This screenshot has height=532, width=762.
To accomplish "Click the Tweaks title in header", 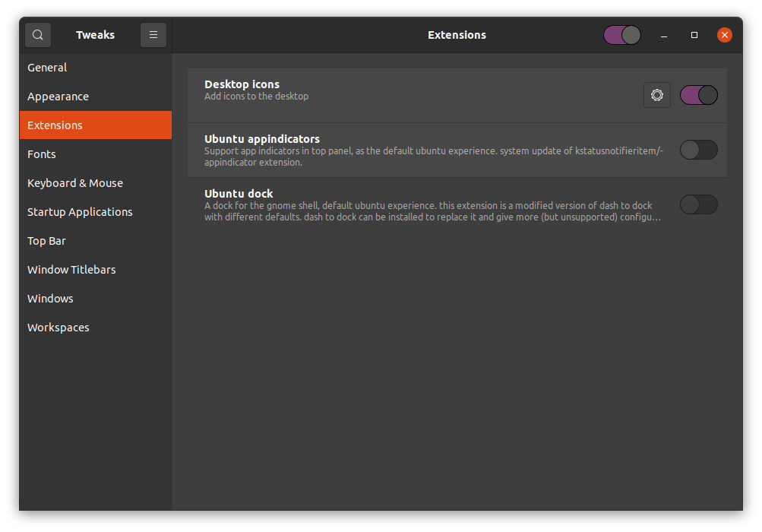I will tap(95, 35).
